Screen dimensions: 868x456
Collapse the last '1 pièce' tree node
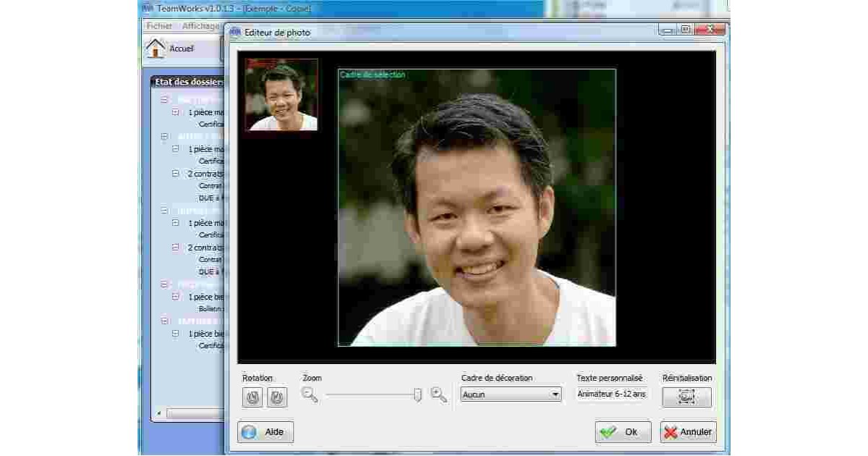click(x=176, y=334)
